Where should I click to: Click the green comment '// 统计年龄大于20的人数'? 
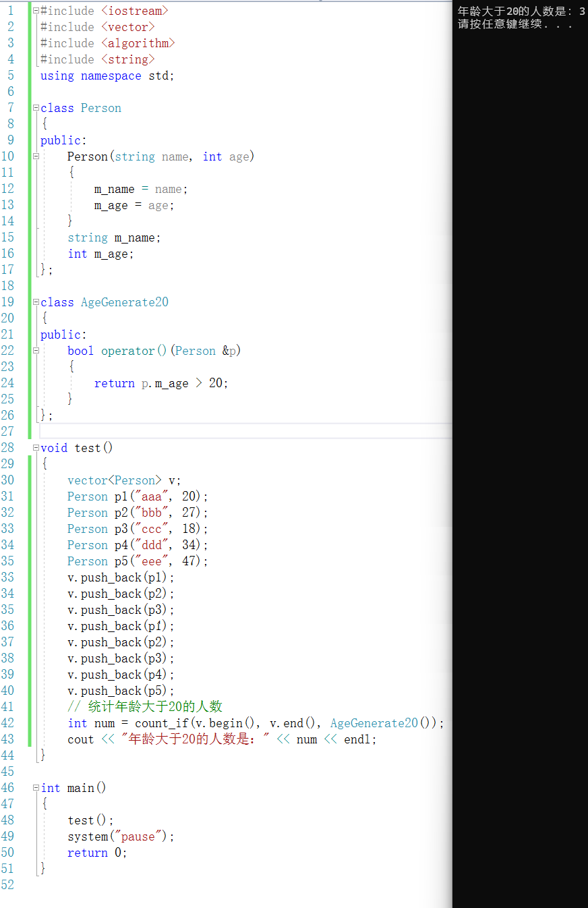[x=145, y=707]
